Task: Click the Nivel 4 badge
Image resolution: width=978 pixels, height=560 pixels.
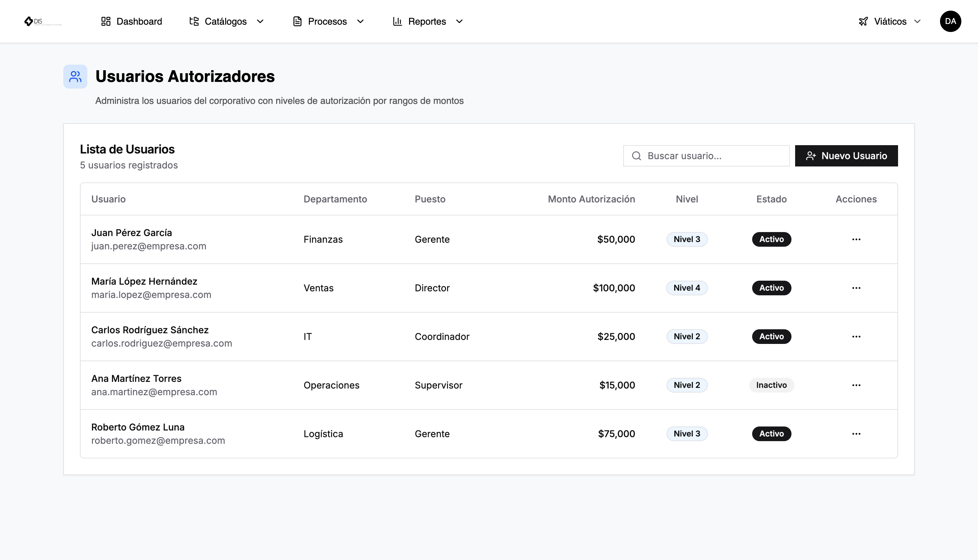Action: coord(687,288)
